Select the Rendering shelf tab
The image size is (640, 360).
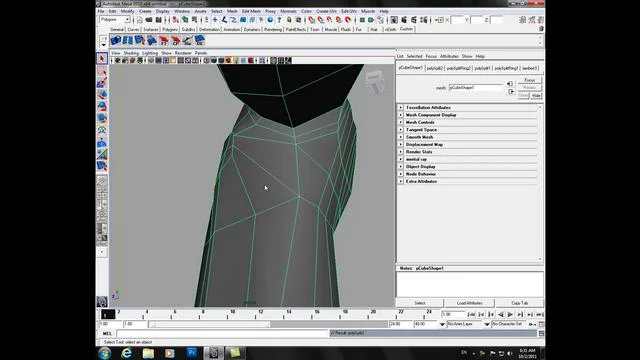coord(273,30)
